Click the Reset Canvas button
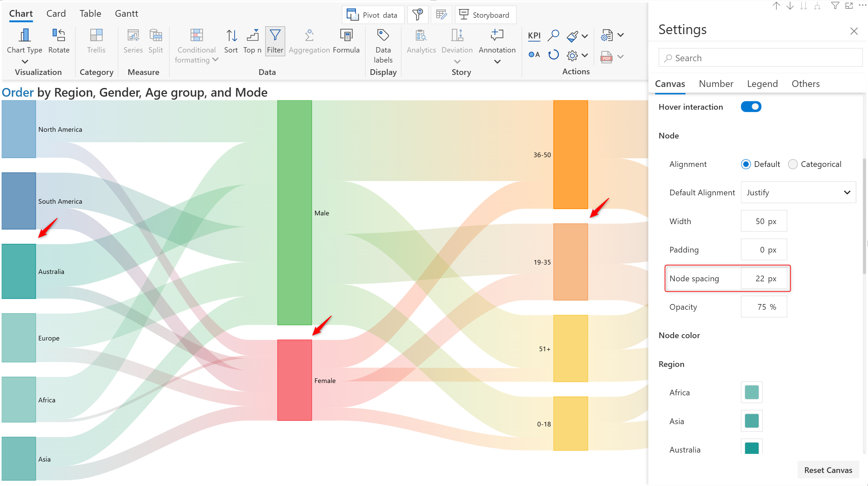 click(x=827, y=470)
